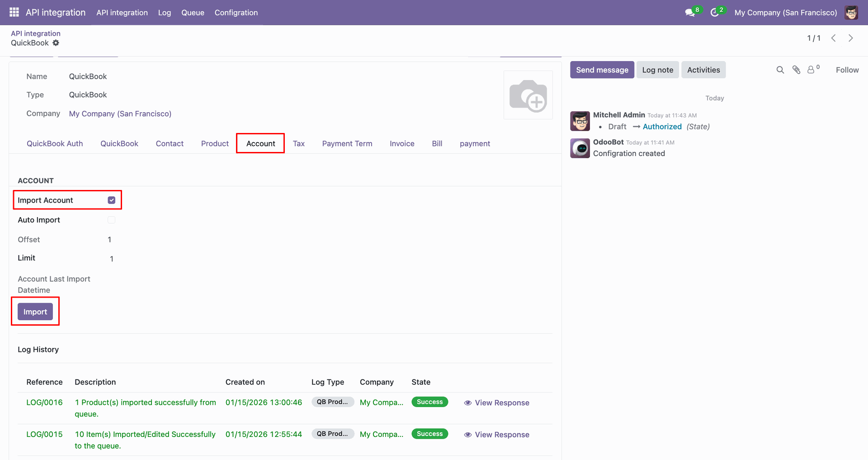The height and width of the screenshot is (460, 868).
Task: Go to the API integration breadcrumb
Action: [x=36, y=33]
